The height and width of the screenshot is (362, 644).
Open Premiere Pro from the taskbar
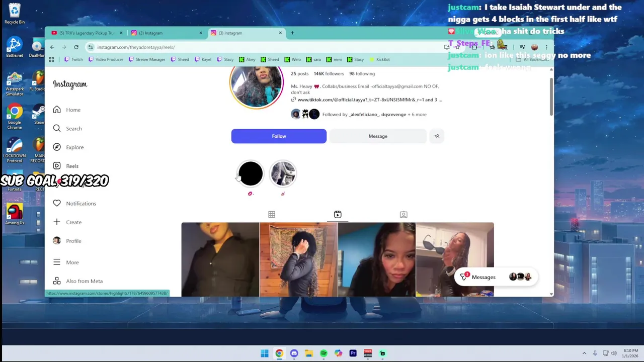pyautogui.click(x=353, y=353)
